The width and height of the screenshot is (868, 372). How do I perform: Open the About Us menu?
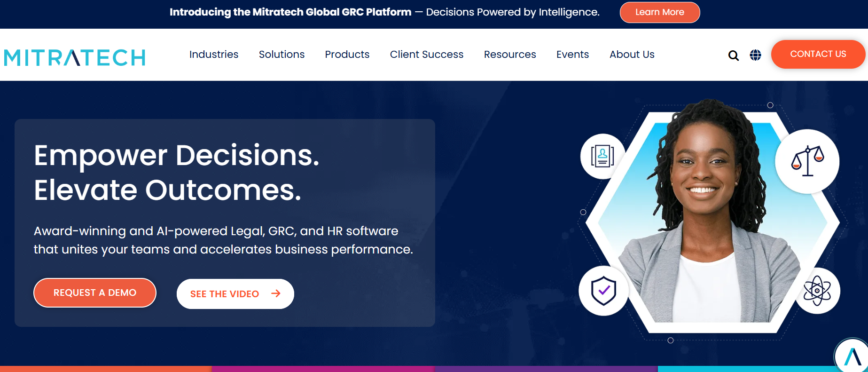[x=632, y=55]
